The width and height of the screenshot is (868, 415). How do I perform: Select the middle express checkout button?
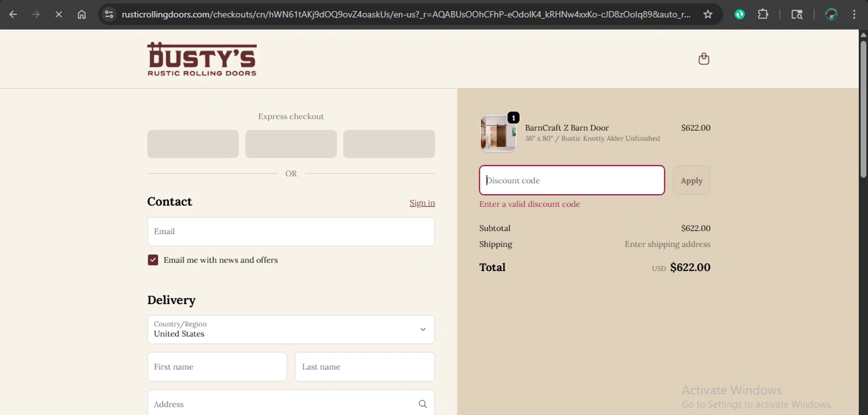point(291,144)
